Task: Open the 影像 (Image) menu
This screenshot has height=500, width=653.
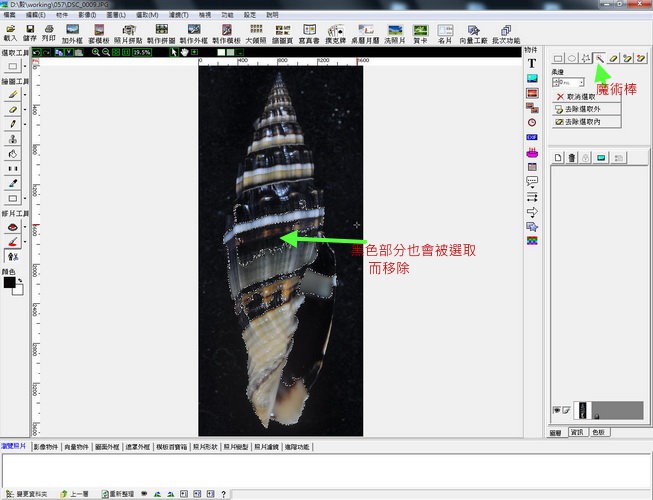Action: click(90, 16)
